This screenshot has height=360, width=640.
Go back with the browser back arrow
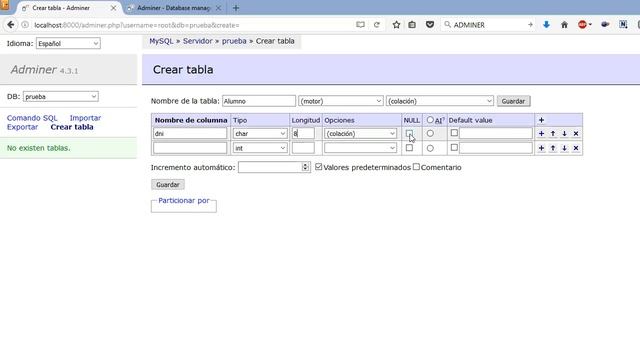tap(11, 25)
